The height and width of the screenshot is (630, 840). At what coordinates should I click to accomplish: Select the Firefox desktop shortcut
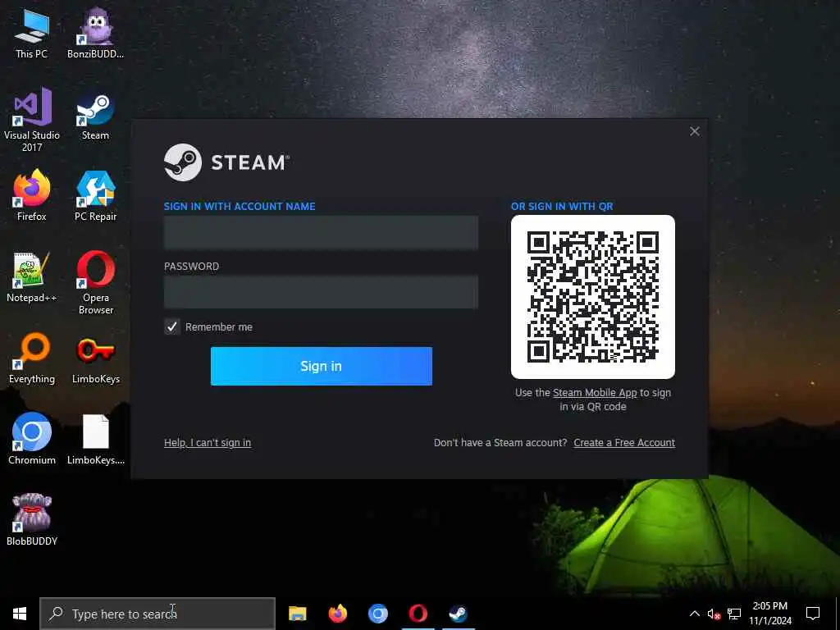tap(32, 195)
